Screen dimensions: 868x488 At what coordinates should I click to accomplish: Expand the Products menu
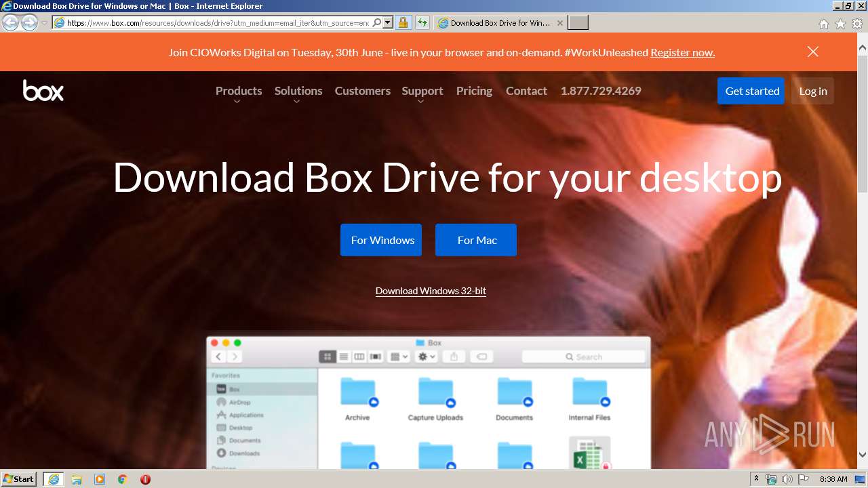pyautogui.click(x=239, y=91)
